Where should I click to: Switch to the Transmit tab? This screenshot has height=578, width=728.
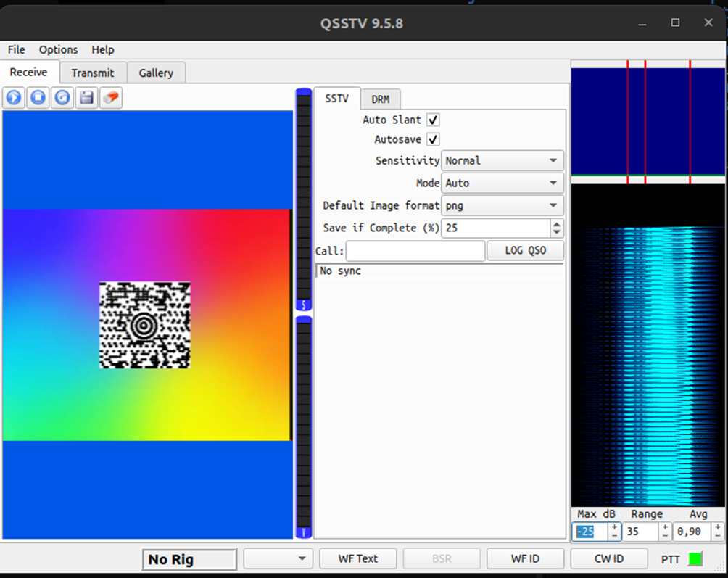[93, 73]
